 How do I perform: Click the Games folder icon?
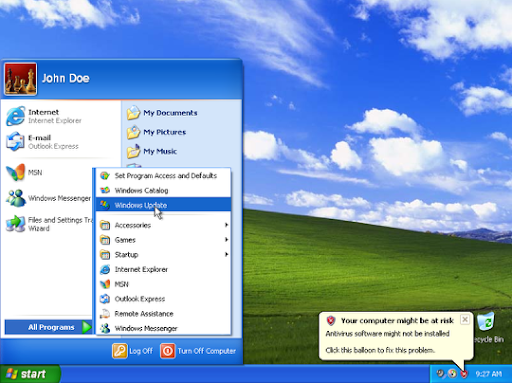(x=105, y=240)
